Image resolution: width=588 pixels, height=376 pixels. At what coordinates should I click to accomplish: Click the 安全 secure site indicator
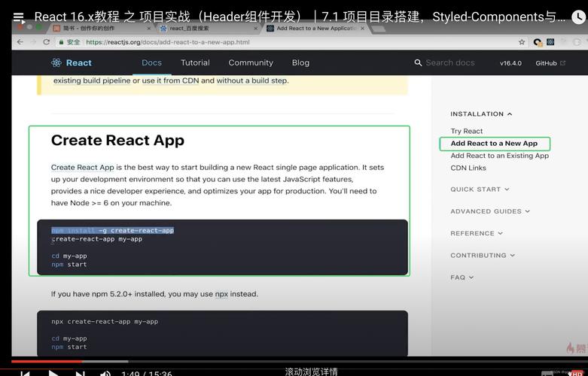(x=70, y=42)
